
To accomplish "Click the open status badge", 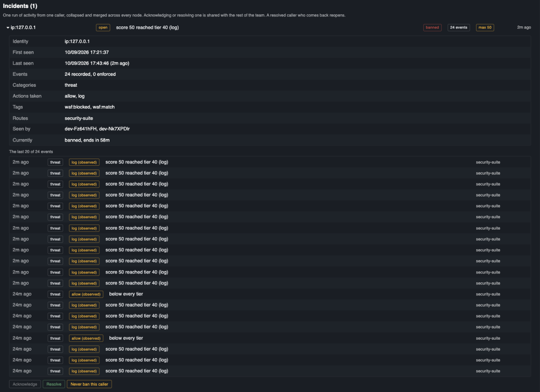I will [103, 28].
